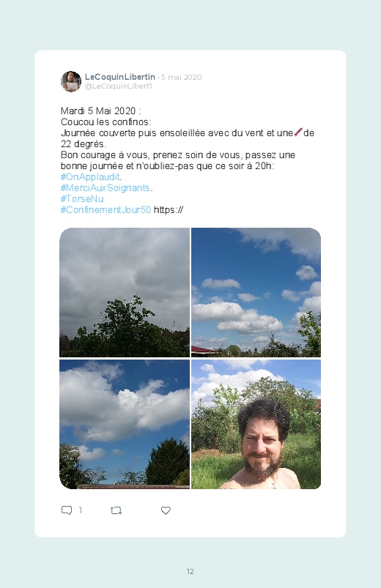Open the large white cloud photo

[125, 424]
